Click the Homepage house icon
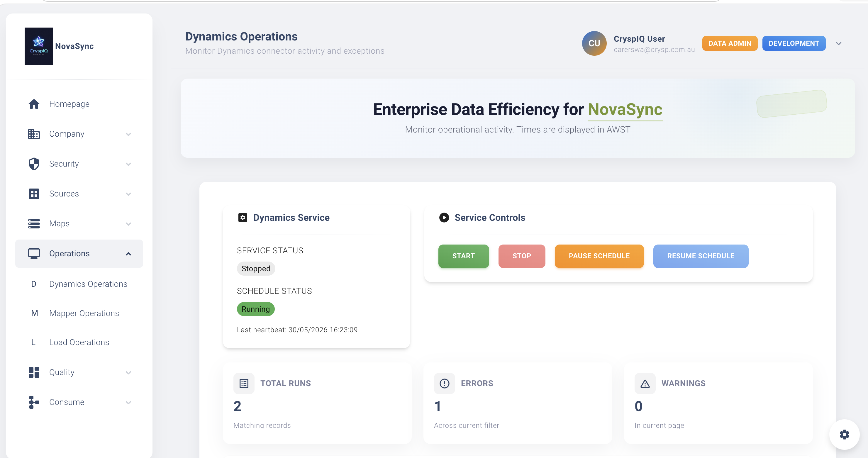Image resolution: width=868 pixels, height=458 pixels. 34,104
